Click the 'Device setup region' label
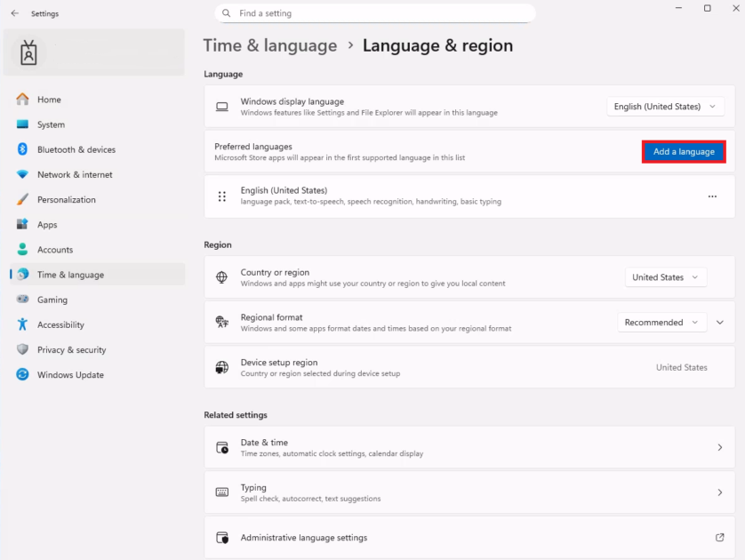 tap(279, 362)
